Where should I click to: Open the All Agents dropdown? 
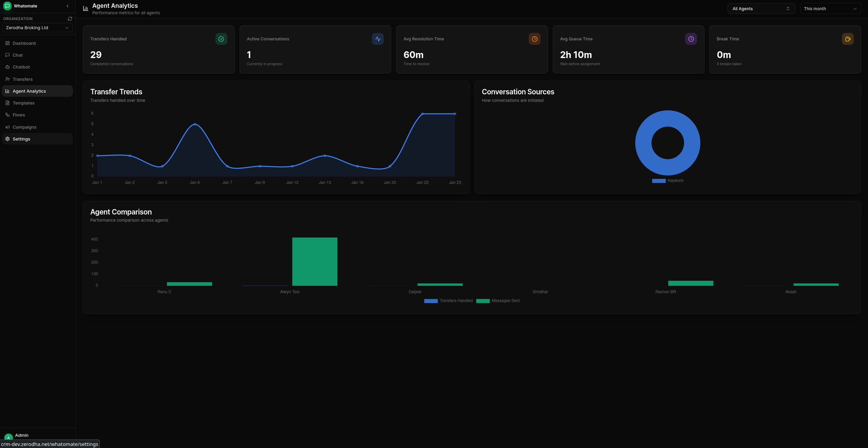click(x=761, y=8)
